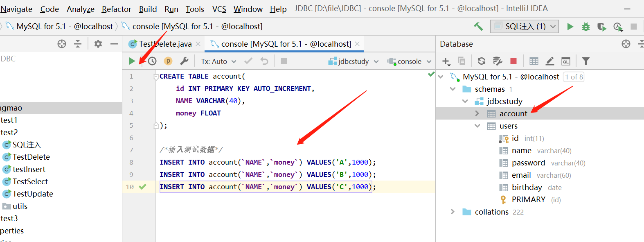
Task: Open data source properties in the Database toolbar
Action: (498, 61)
